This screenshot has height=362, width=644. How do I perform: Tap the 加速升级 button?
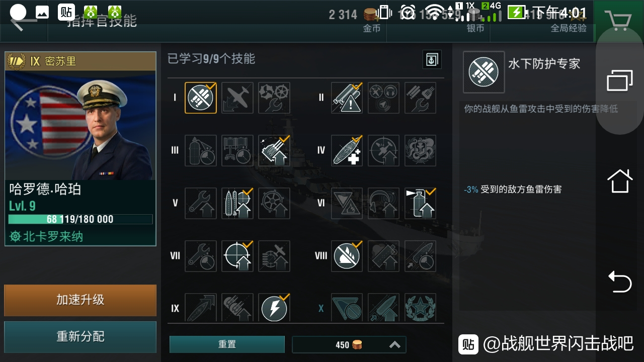80,300
